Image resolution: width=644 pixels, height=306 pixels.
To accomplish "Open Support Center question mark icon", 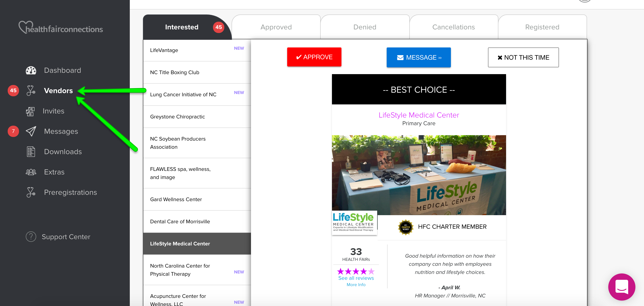I will point(31,237).
